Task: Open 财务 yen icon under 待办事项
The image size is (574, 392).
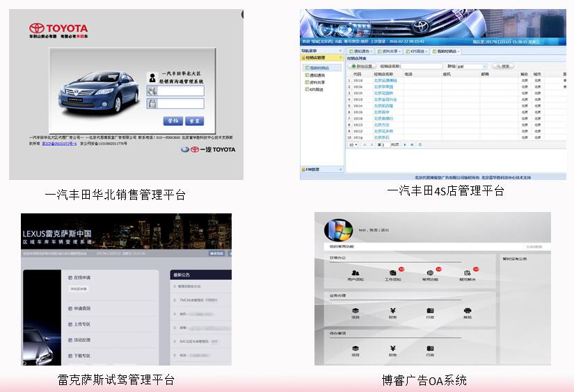Action: tap(393, 348)
